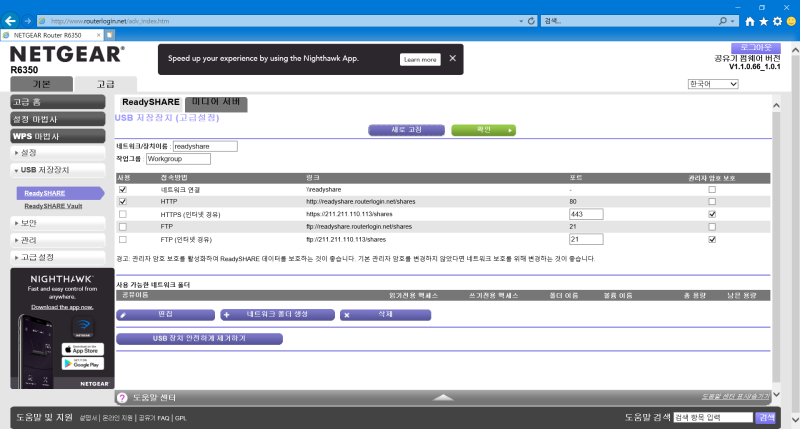This screenshot has height=429, width=800.
Task: Open WPS 마법사 in the sidebar
Action: pyautogui.click(x=58, y=136)
